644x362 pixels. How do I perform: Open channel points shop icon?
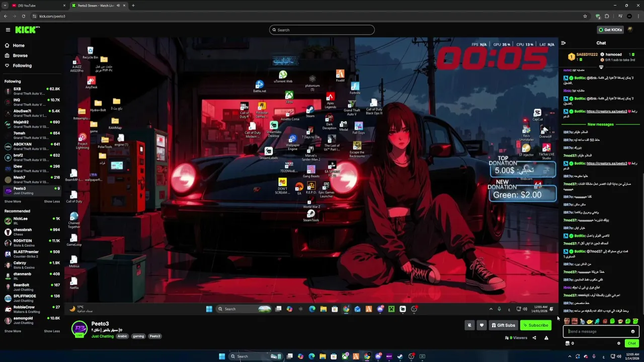point(568,343)
